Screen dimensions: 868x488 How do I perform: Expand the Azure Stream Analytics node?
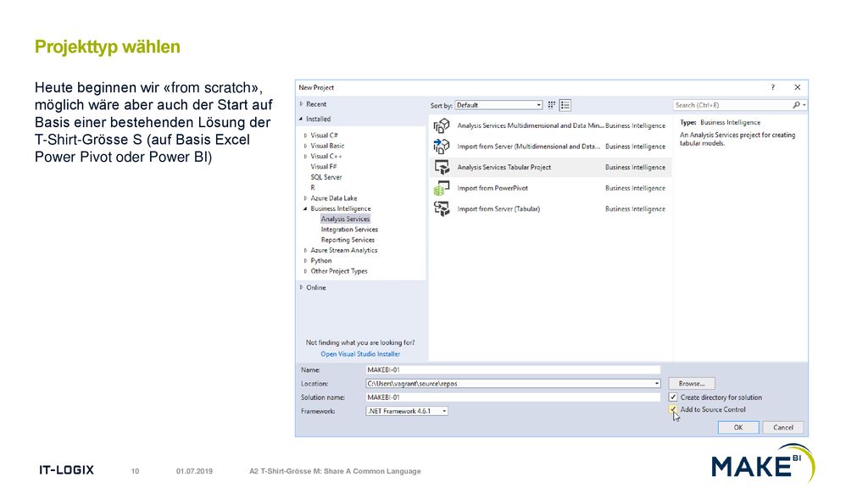pyautogui.click(x=305, y=251)
